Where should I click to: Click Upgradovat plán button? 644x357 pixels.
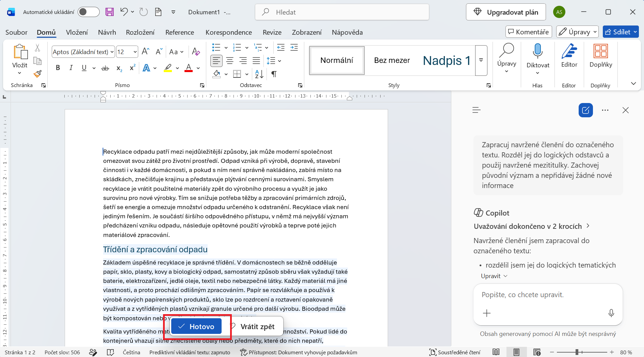pyautogui.click(x=506, y=12)
